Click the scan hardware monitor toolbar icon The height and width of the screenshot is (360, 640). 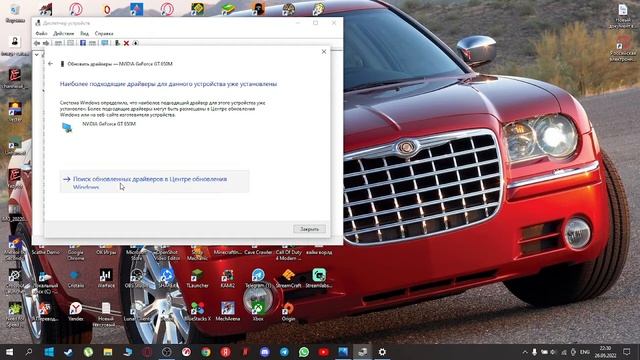[x=105, y=43]
